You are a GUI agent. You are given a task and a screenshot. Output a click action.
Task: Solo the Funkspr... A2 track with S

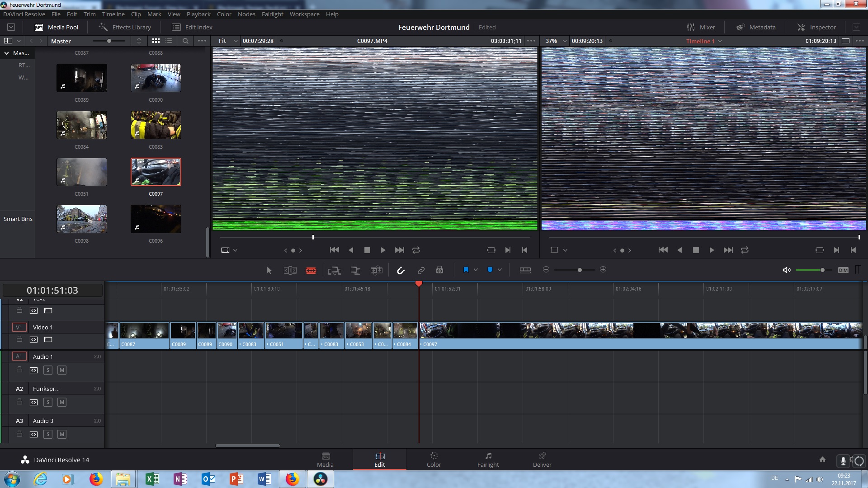pos(48,402)
